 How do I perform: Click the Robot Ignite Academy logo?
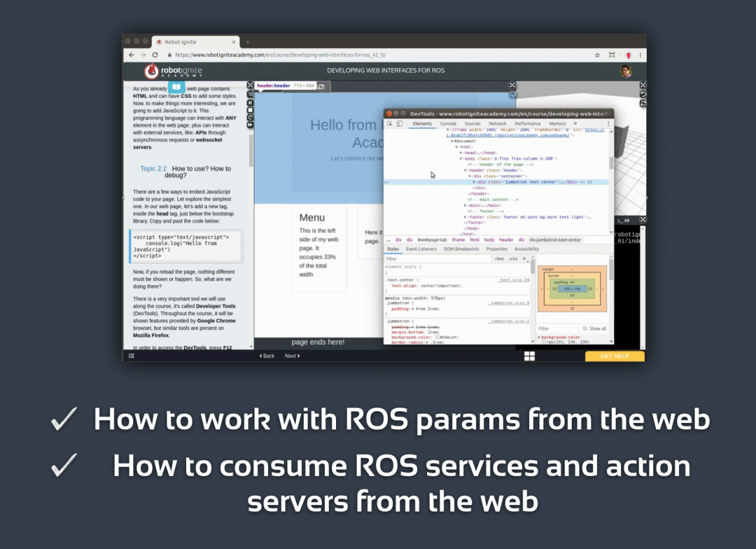tap(173, 71)
